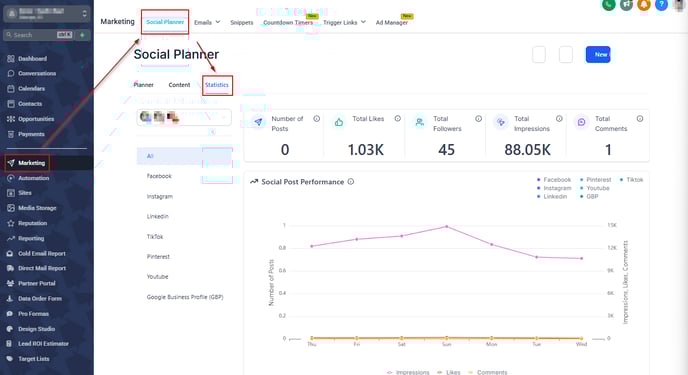Screen dimensions: 688x375
Task: Open the social accounts selector dropdown
Action: [184, 118]
